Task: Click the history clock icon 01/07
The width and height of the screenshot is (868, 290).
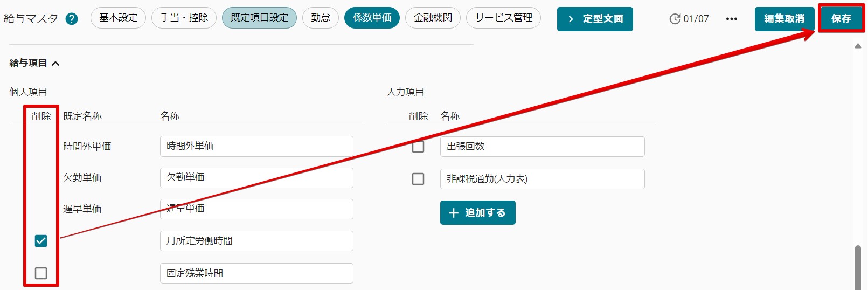Action: (x=689, y=19)
